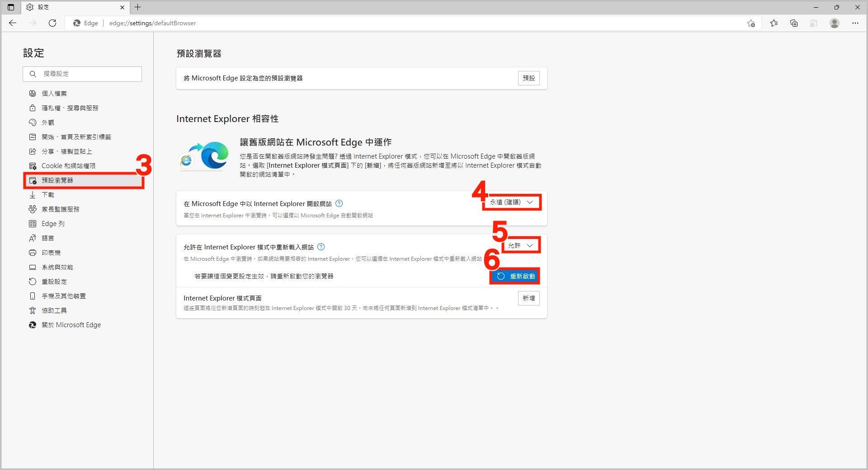This screenshot has height=470, width=868.
Task: Open the Favorites list icon
Action: point(774,23)
